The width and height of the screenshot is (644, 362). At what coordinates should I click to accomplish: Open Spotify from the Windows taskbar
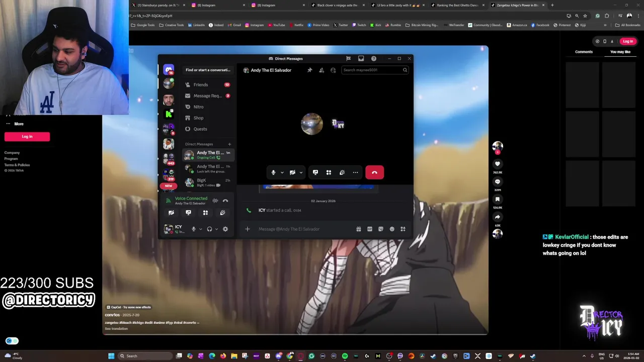point(345,356)
